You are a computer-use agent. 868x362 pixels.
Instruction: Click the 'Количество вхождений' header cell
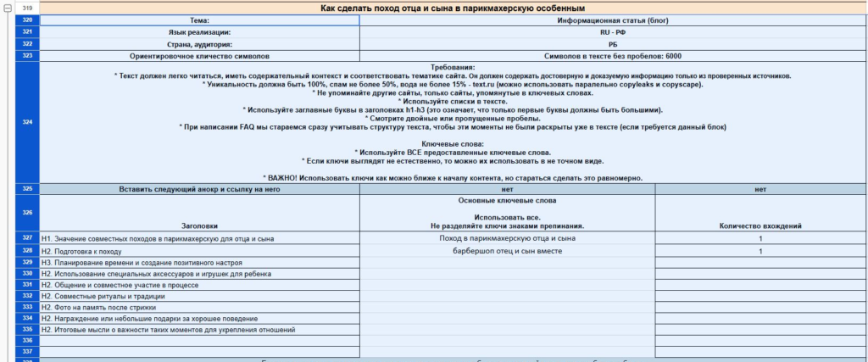point(760,213)
